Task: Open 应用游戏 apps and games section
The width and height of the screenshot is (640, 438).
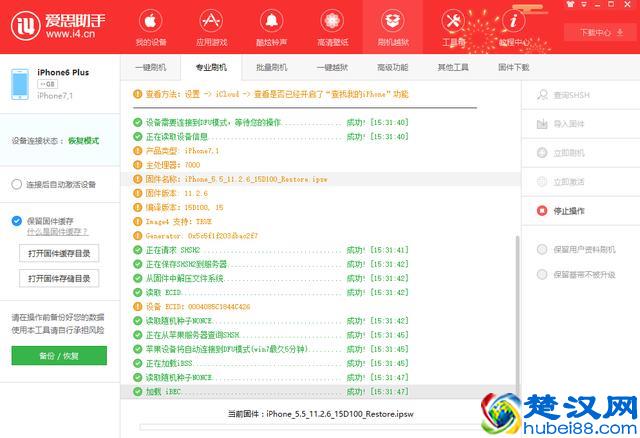Action: (x=211, y=27)
